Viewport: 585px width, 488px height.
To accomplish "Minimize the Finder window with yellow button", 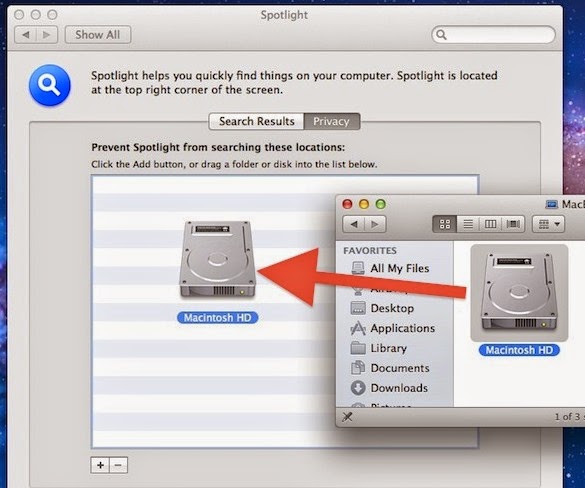I will click(x=364, y=204).
